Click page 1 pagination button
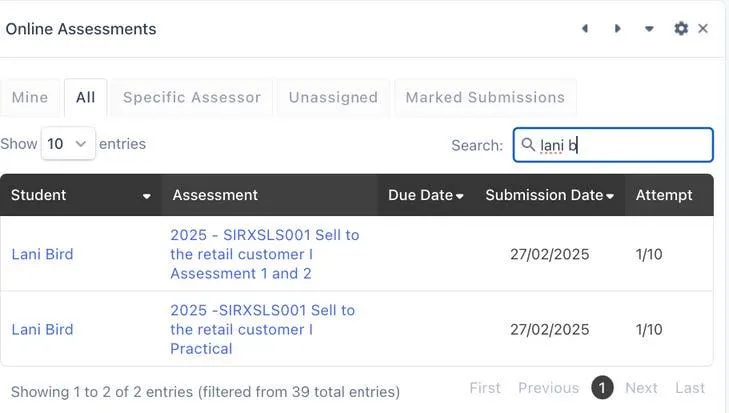The width and height of the screenshot is (729, 413). (602, 388)
